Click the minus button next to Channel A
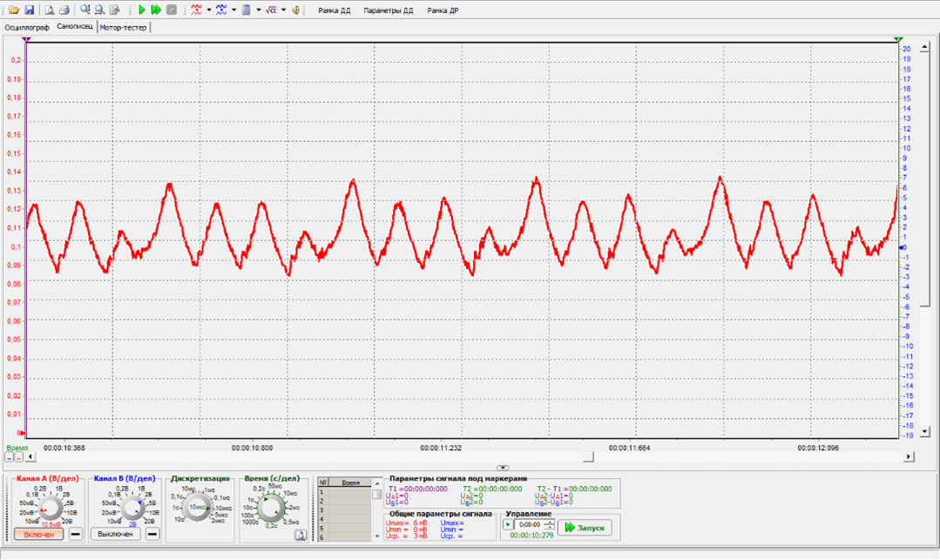The width and height of the screenshot is (940, 560). [x=76, y=534]
